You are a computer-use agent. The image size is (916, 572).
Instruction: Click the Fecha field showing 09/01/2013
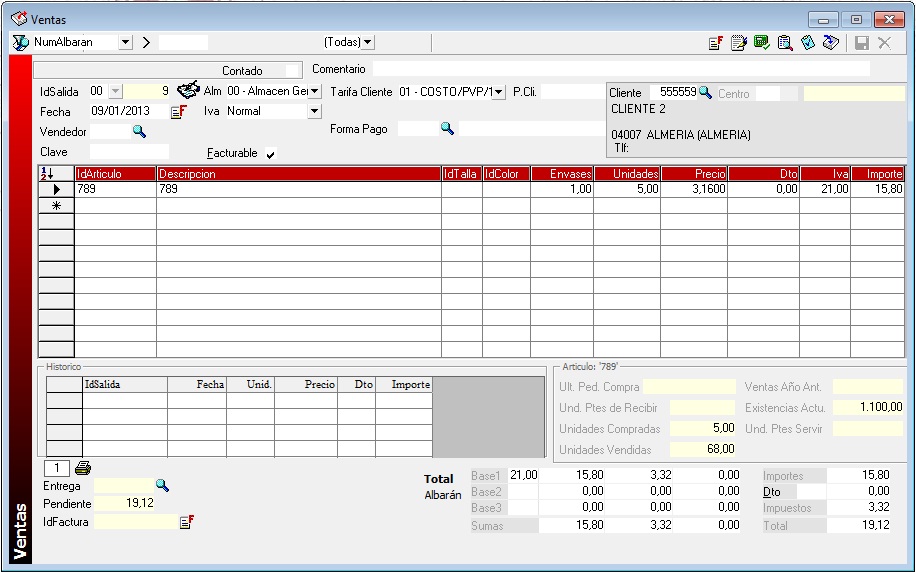pos(129,111)
